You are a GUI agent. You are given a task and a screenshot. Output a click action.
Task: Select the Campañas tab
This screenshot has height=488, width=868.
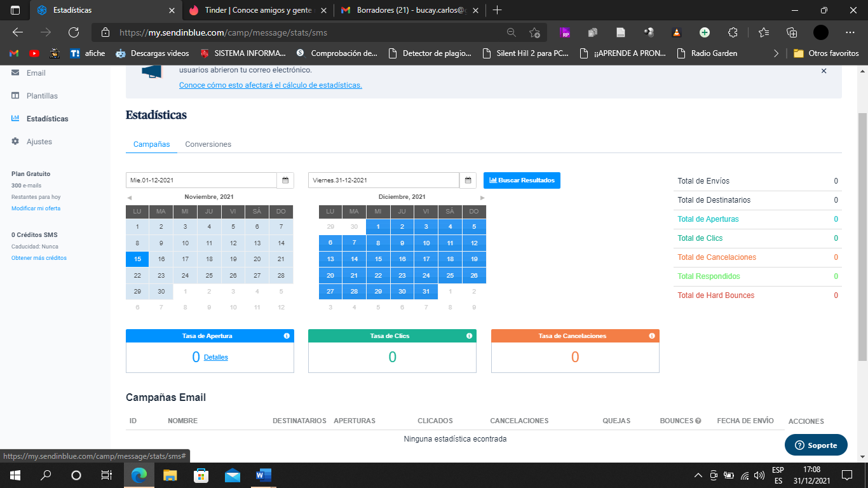[x=151, y=144]
